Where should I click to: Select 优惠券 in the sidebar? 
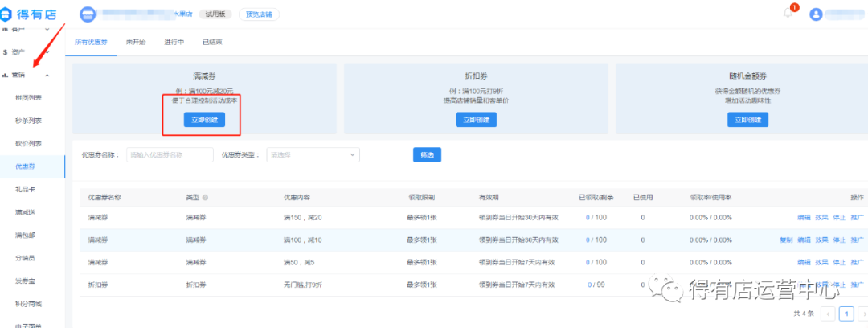tap(26, 166)
